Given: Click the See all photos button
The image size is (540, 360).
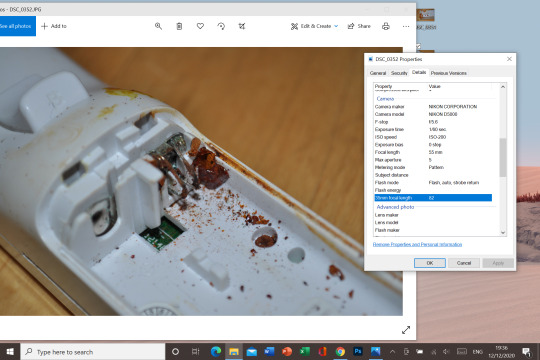Looking at the screenshot, I should (16, 26).
